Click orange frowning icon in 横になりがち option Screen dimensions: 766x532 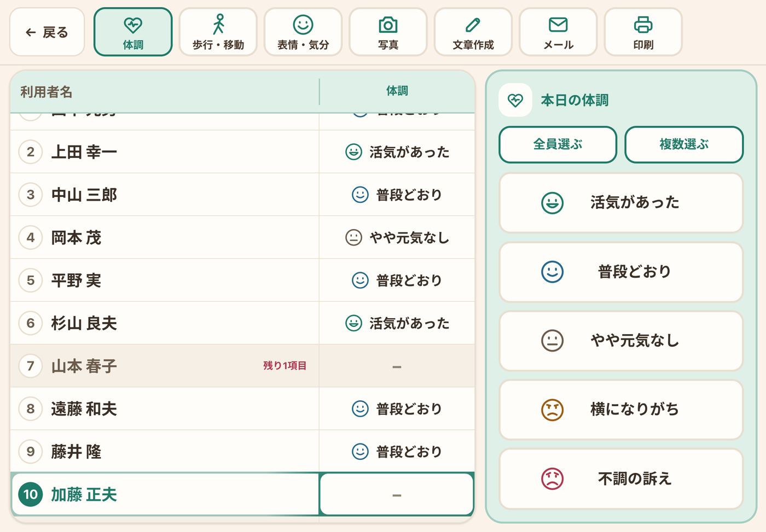(x=553, y=410)
